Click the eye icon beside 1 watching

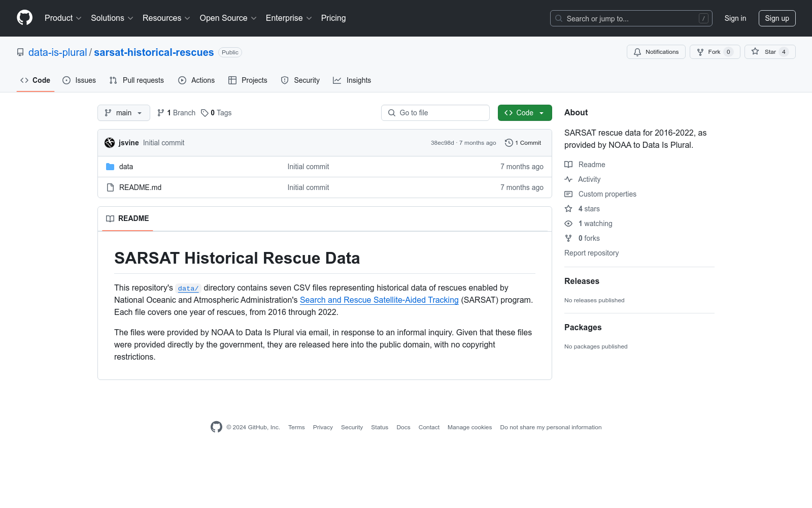coord(568,224)
